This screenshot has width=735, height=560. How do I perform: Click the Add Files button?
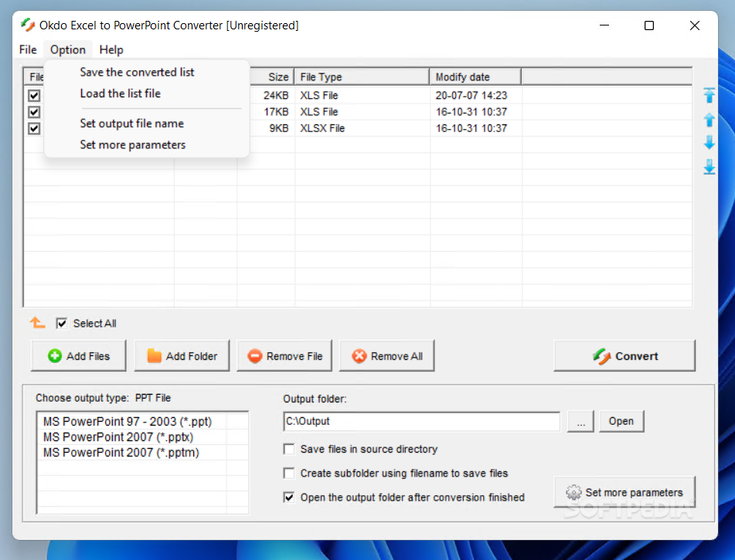pyautogui.click(x=79, y=356)
